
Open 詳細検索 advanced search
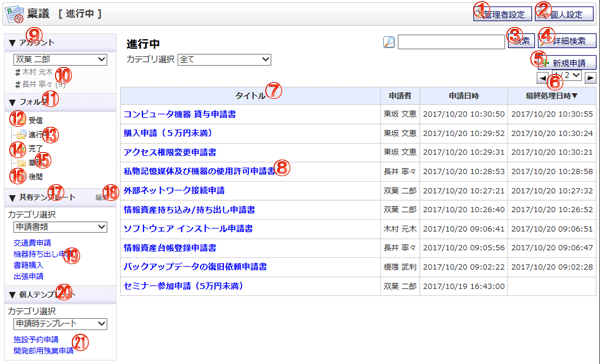[567, 41]
